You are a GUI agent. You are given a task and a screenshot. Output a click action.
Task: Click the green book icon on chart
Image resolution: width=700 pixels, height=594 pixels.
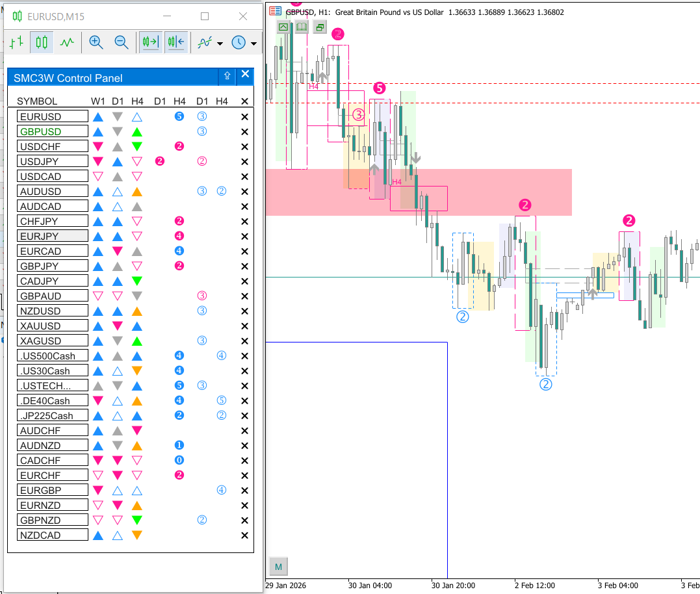pyautogui.click(x=302, y=27)
